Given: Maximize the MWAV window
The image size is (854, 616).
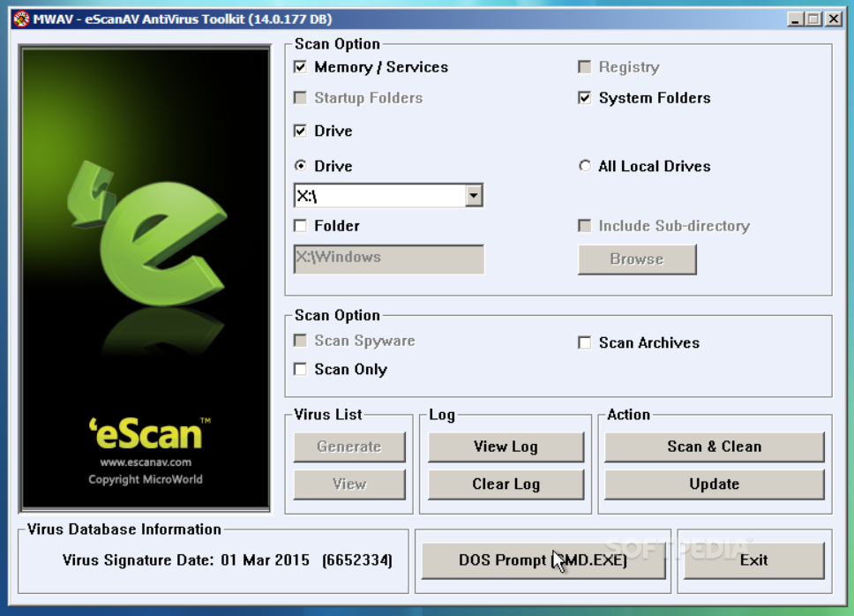Looking at the screenshot, I should (813, 19).
